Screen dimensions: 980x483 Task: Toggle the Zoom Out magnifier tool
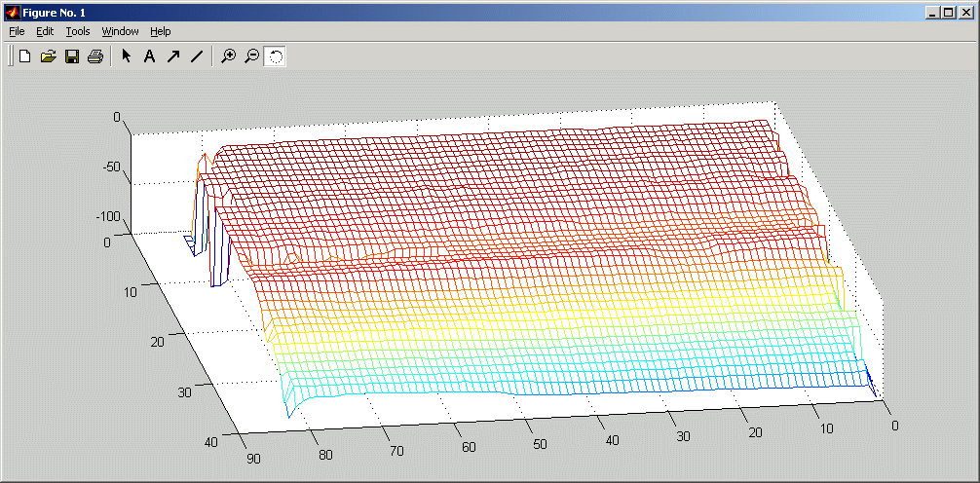[x=251, y=56]
